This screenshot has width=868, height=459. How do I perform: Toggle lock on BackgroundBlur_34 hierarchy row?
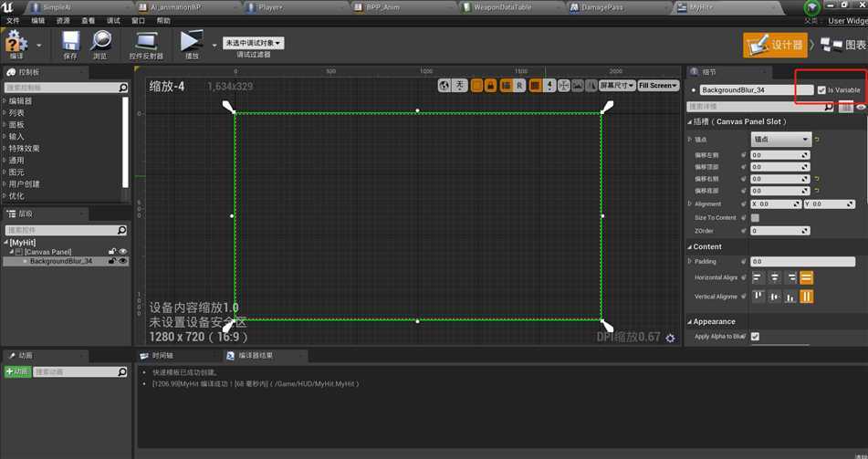click(112, 261)
